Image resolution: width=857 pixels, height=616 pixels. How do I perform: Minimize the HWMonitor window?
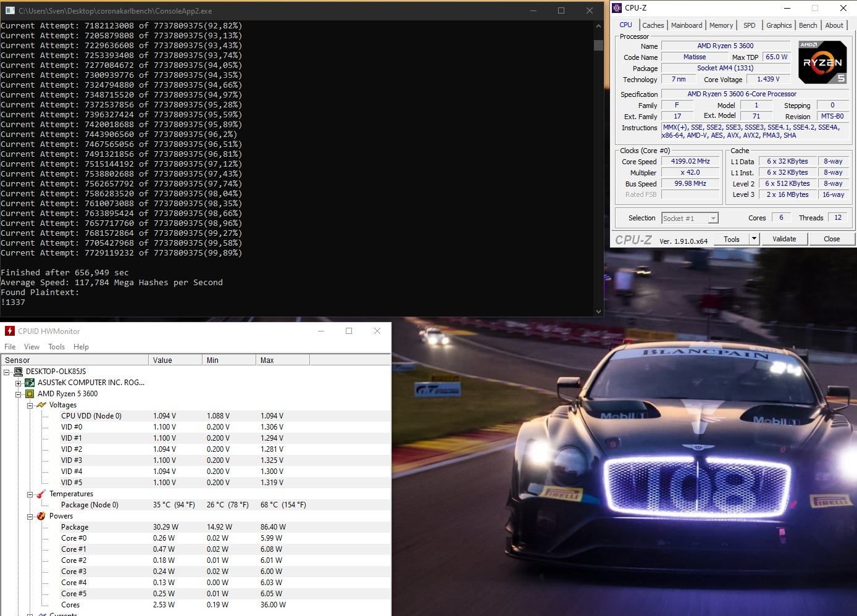(x=321, y=331)
